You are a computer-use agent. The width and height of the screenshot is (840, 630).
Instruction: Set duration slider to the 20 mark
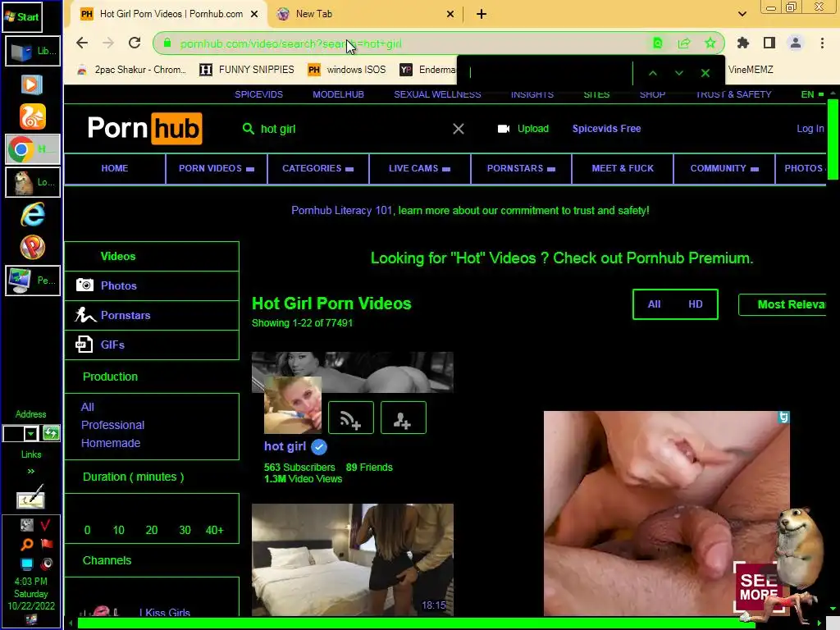click(152, 530)
